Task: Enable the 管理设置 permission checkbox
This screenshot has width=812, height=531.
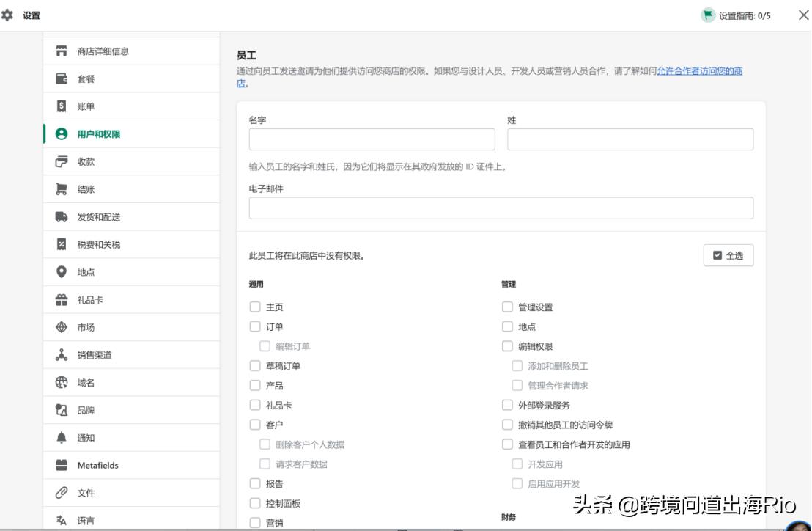Action: click(506, 308)
